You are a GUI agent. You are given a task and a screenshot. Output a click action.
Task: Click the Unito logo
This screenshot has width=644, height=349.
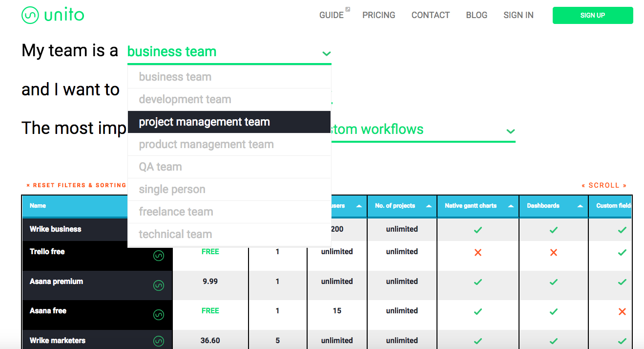(x=53, y=15)
